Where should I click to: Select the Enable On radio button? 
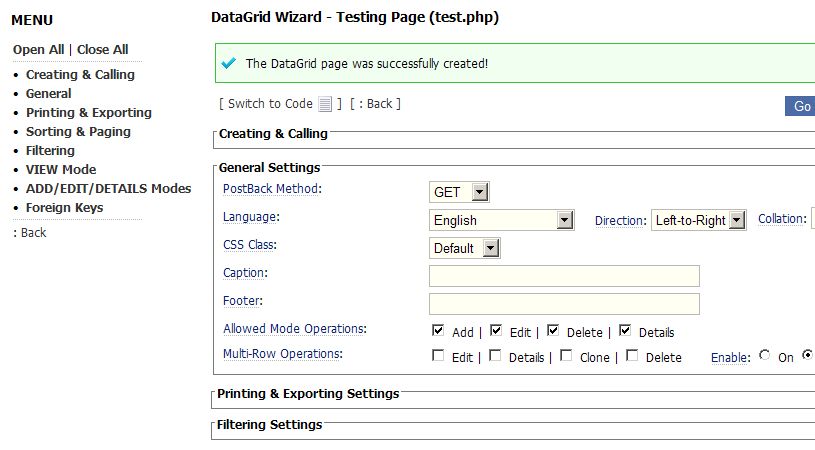764,355
